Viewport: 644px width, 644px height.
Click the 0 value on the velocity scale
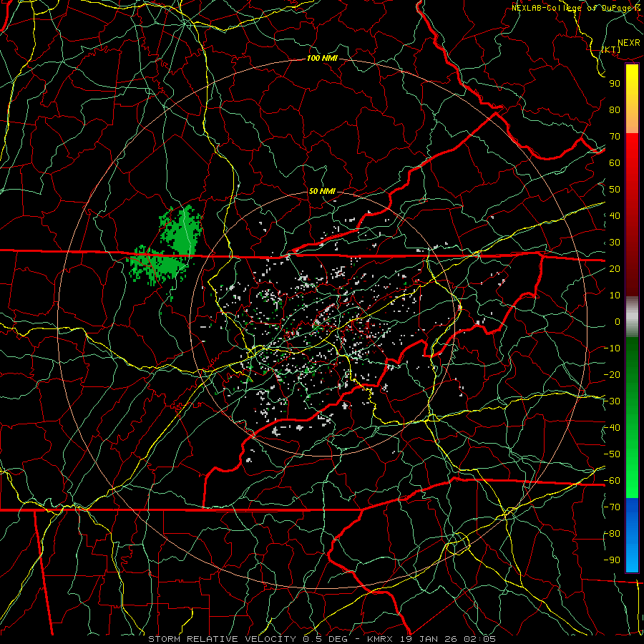[618, 321]
